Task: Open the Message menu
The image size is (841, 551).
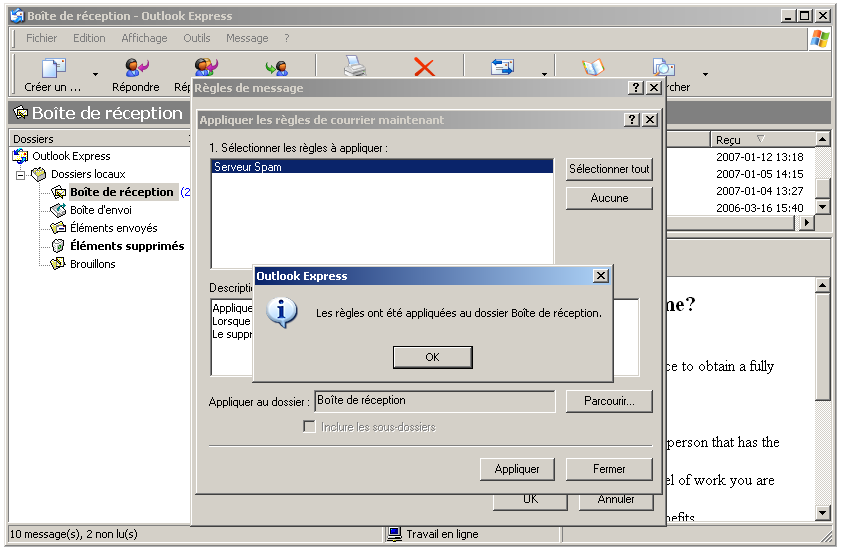Action: pos(247,38)
